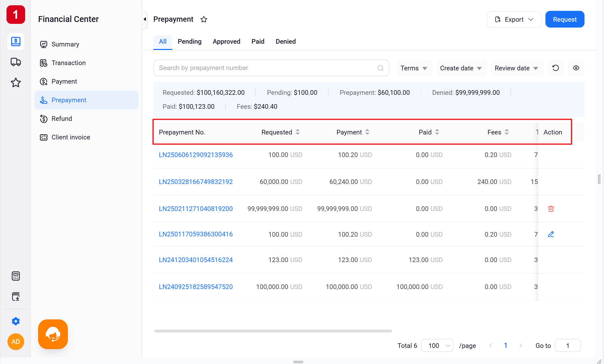
Task: Reset filters with the refresh icon
Action: pos(556,68)
